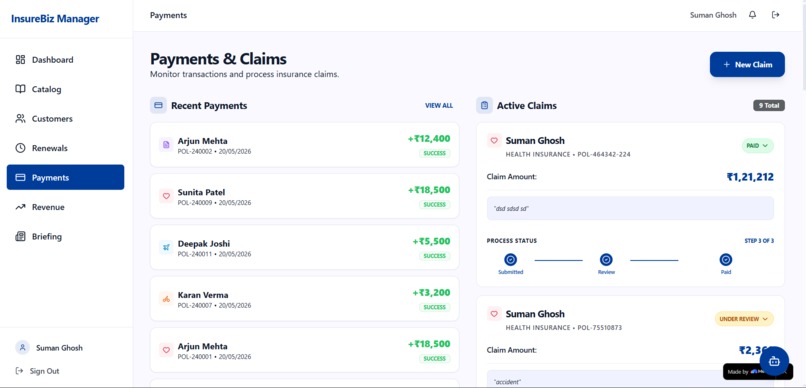
Task: Click the heart icon beside Arjun Mehta POL-240001
Action: click(166, 350)
